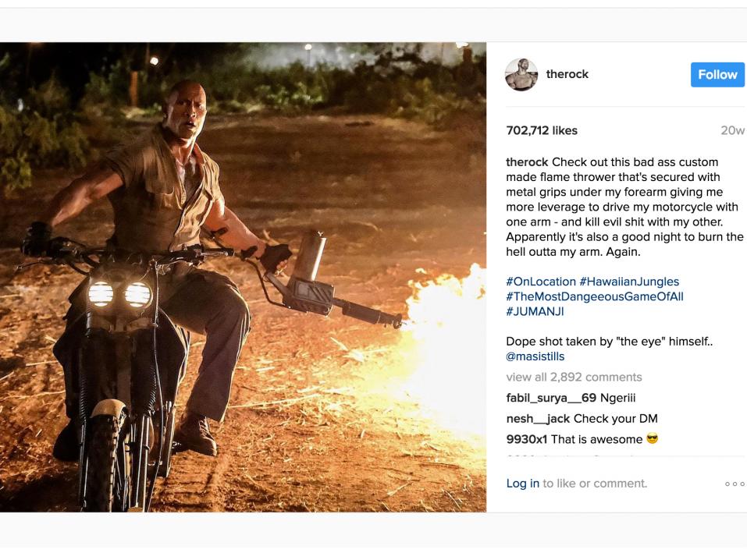The height and width of the screenshot is (560, 747).
Task: Open the three-dot more options menu
Action: click(x=735, y=484)
